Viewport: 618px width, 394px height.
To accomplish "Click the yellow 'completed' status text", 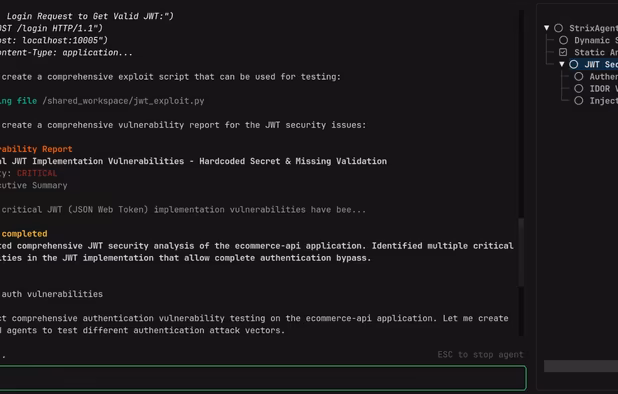I will pyautogui.click(x=24, y=234).
